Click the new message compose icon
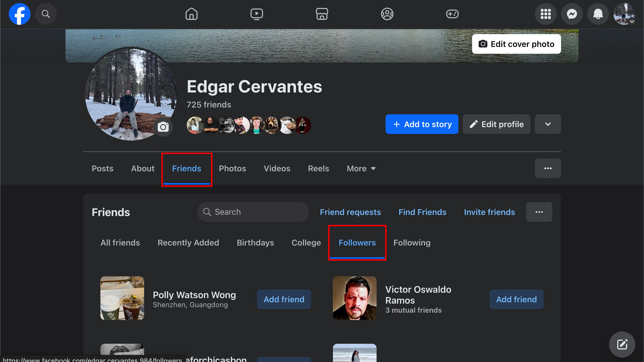The width and height of the screenshot is (644, 362). tap(622, 344)
